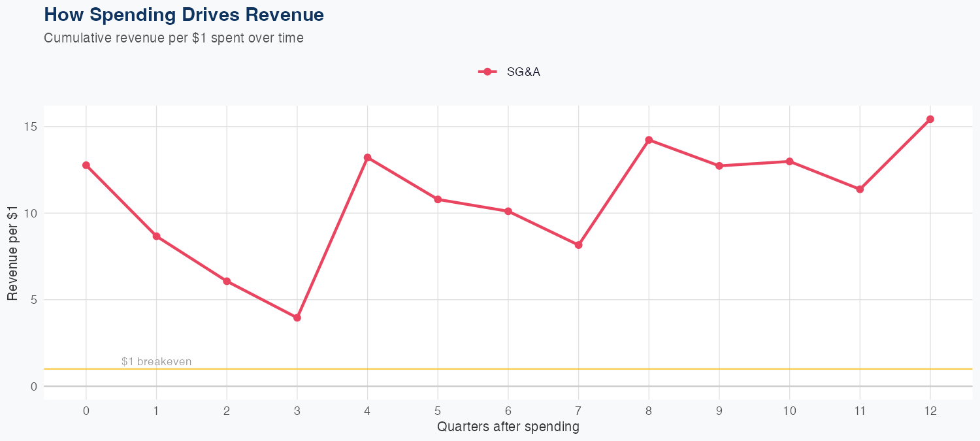Toggle the SG&A series in legend
980x441 pixels.
(x=523, y=72)
